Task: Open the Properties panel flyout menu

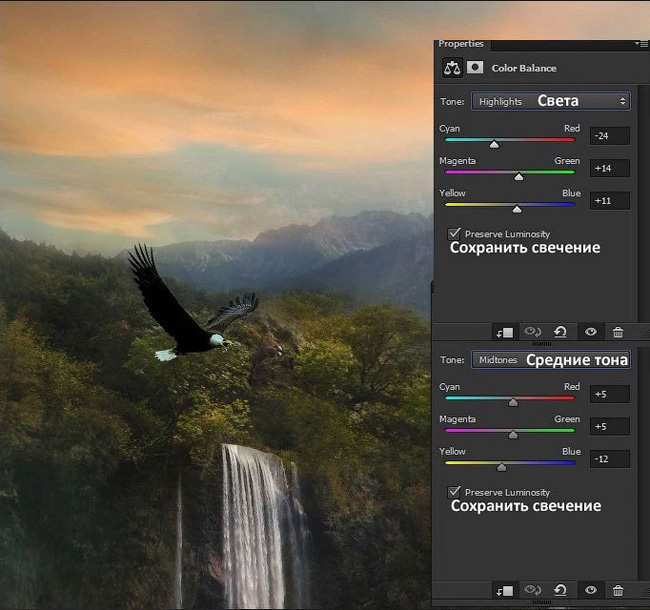Action: pos(642,44)
